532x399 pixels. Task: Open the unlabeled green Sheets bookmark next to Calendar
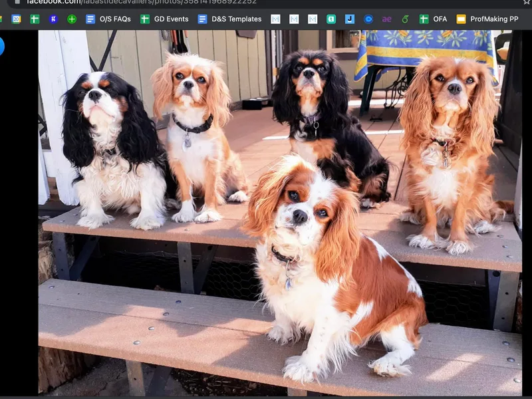pos(35,19)
